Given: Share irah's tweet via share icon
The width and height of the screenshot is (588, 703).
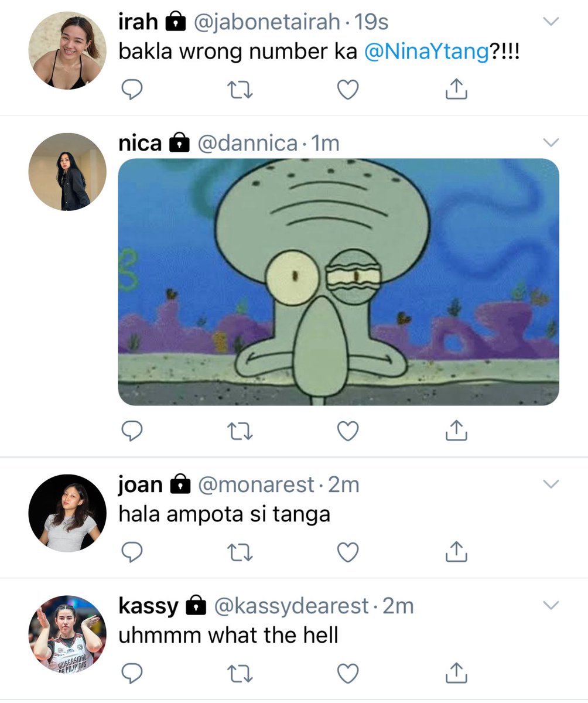Looking at the screenshot, I should pyautogui.click(x=456, y=89).
